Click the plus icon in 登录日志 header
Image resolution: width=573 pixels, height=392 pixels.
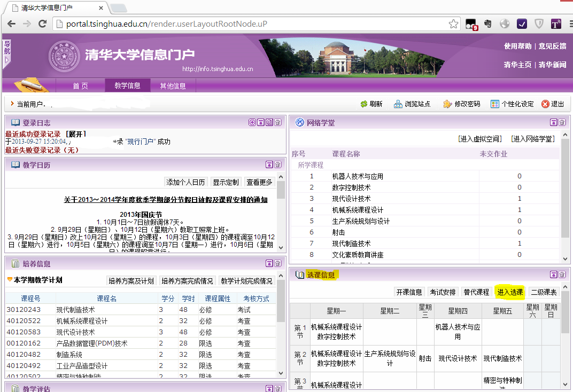point(252,123)
